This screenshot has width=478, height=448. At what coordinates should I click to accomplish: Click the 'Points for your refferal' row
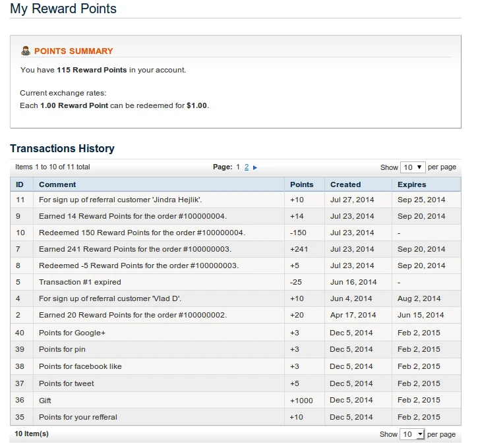click(78, 417)
